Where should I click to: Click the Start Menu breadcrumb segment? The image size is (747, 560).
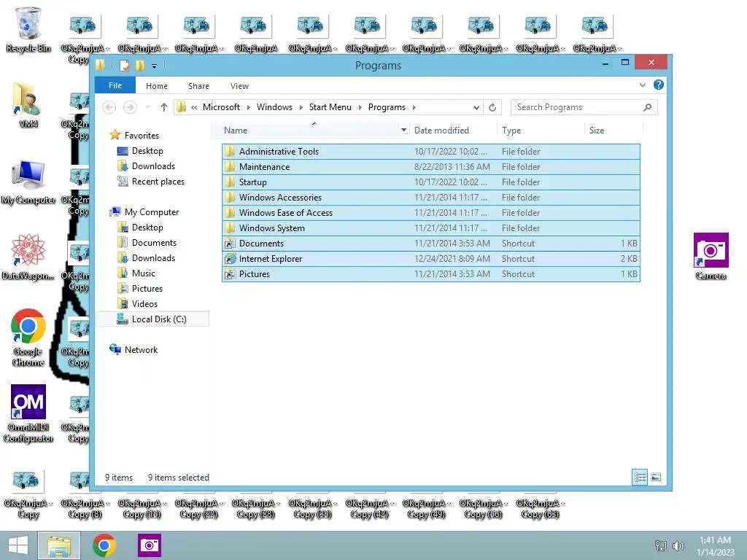pyautogui.click(x=330, y=107)
